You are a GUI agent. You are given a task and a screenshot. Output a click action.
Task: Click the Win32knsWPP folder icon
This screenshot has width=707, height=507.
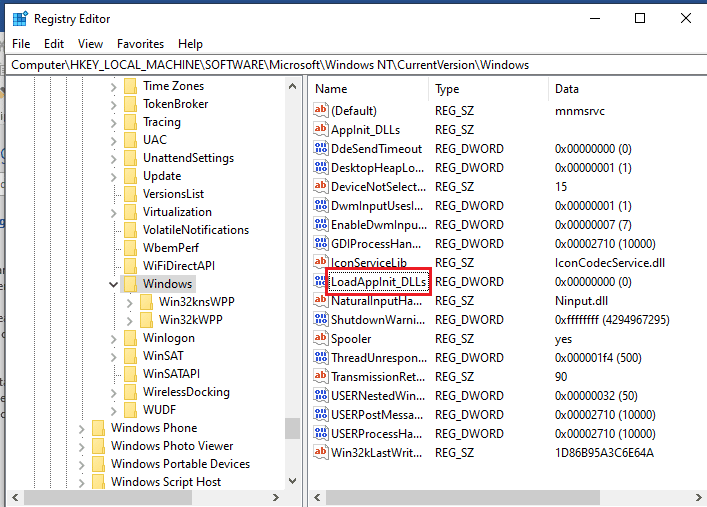(x=146, y=302)
